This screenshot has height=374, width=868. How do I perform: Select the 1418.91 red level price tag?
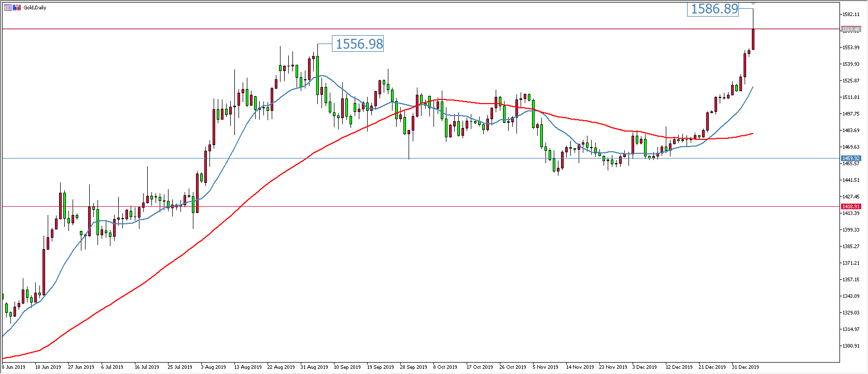coord(851,207)
